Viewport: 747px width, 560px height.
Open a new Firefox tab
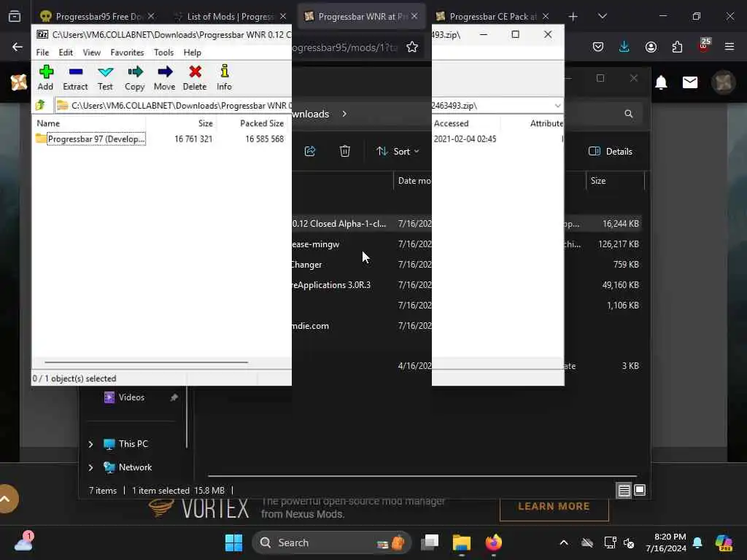[x=573, y=16]
